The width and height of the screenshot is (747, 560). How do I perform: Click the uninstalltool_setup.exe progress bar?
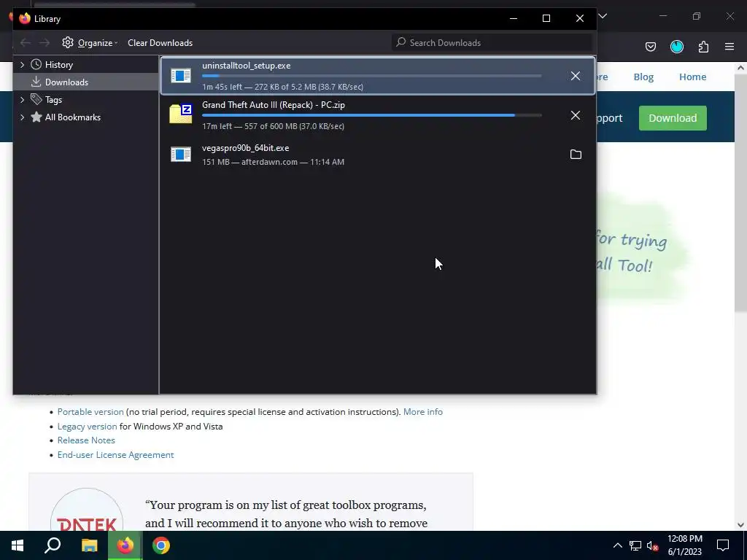371,76
